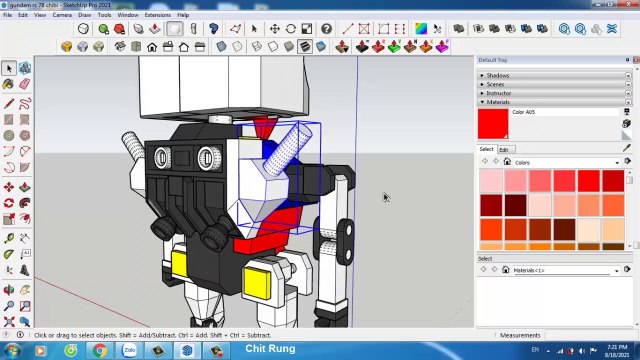Choose the Protractor tool
Image resolution: width=640 pixels, height=360 pixels.
(9, 254)
